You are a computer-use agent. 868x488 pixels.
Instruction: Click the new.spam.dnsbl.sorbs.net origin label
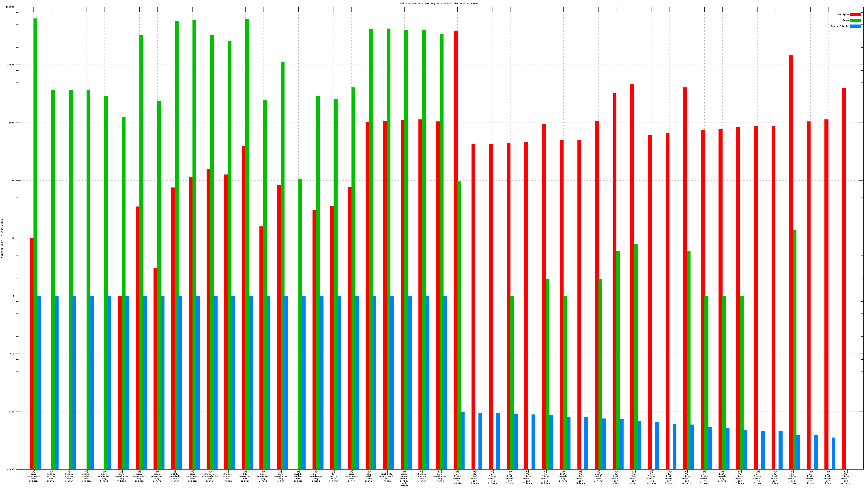[404, 478]
